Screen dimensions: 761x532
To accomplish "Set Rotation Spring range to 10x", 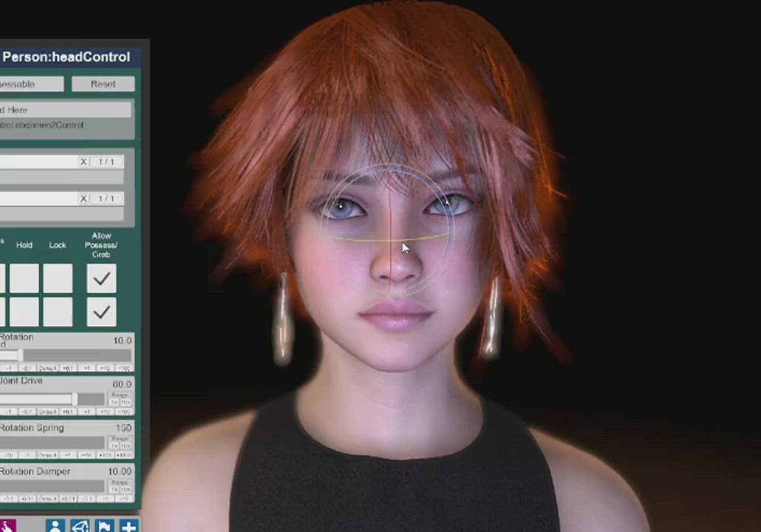I will 125,446.
